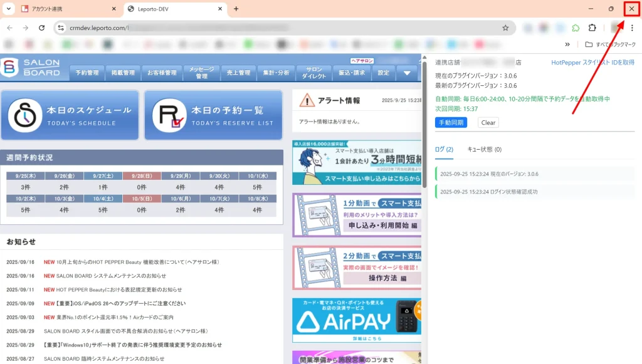Open Chrome's three-dot menu

(x=632, y=28)
